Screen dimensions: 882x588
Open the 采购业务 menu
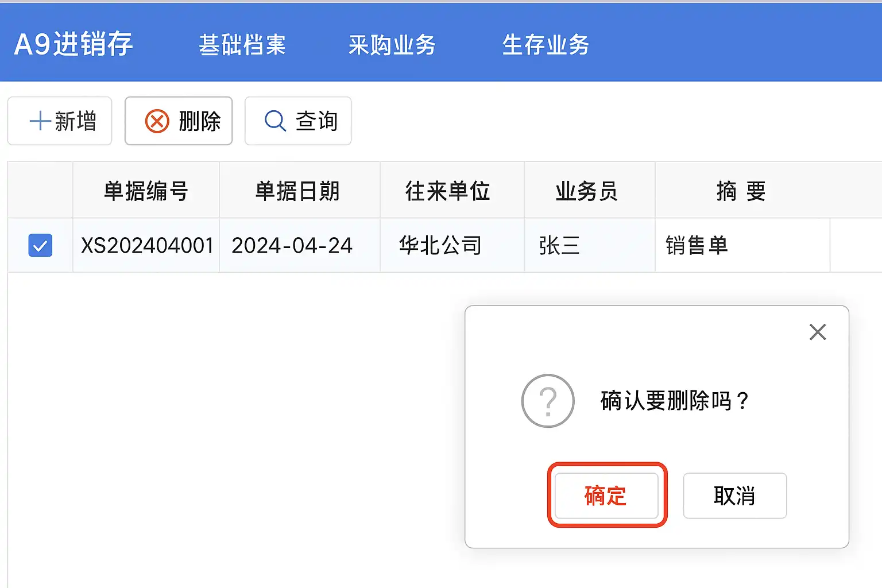pyautogui.click(x=392, y=45)
